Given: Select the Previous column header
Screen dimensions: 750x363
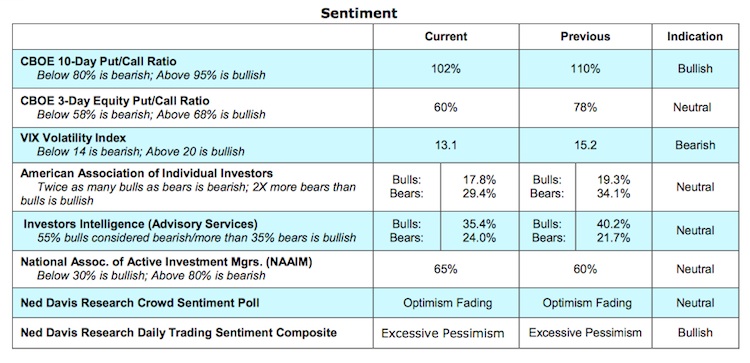Looking at the screenshot, I should point(585,37).
